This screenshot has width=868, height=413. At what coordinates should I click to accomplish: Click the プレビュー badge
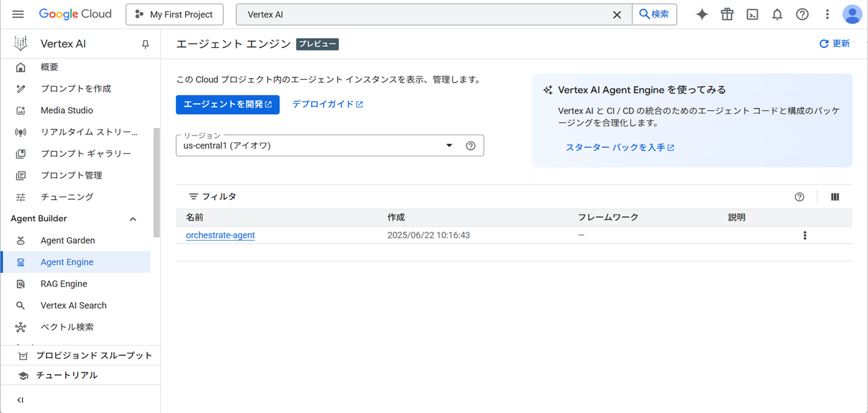point(317,44)
